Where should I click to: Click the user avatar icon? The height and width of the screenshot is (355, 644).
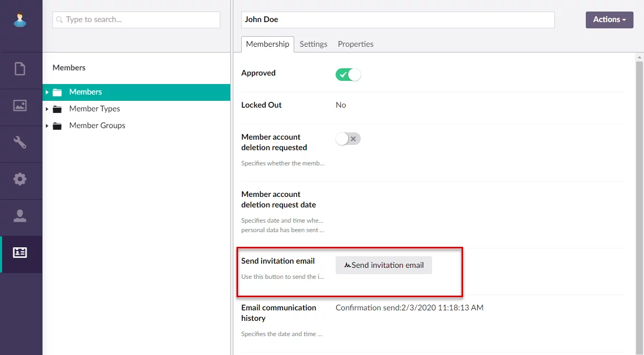(20, 20)
